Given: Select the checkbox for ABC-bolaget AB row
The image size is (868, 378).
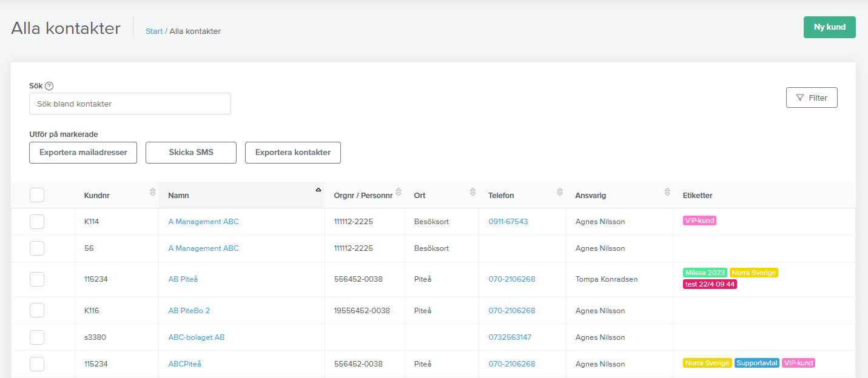Looking at the screenshot, I should [x=37, y=337].
